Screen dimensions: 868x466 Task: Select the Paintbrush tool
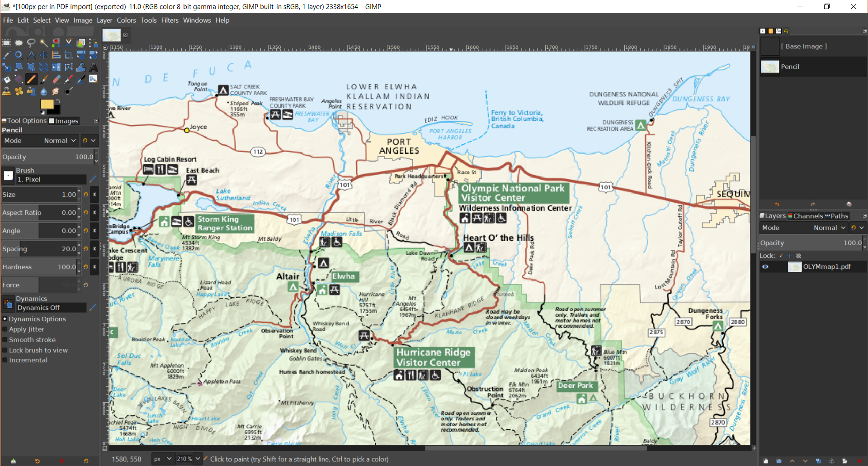44,79
